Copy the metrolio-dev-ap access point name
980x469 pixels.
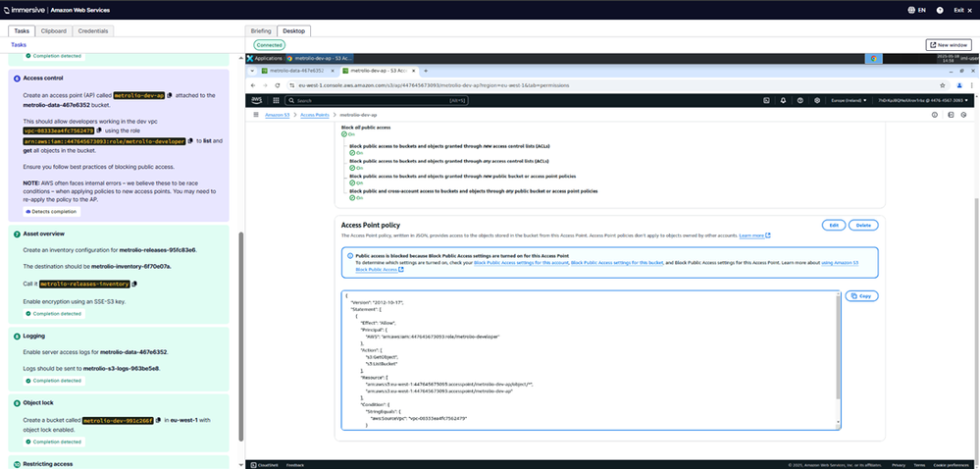[x=170, y=96]
